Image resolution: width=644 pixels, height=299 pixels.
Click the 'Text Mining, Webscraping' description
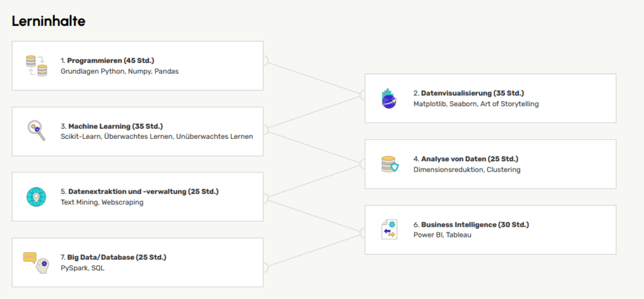[102, 202]
